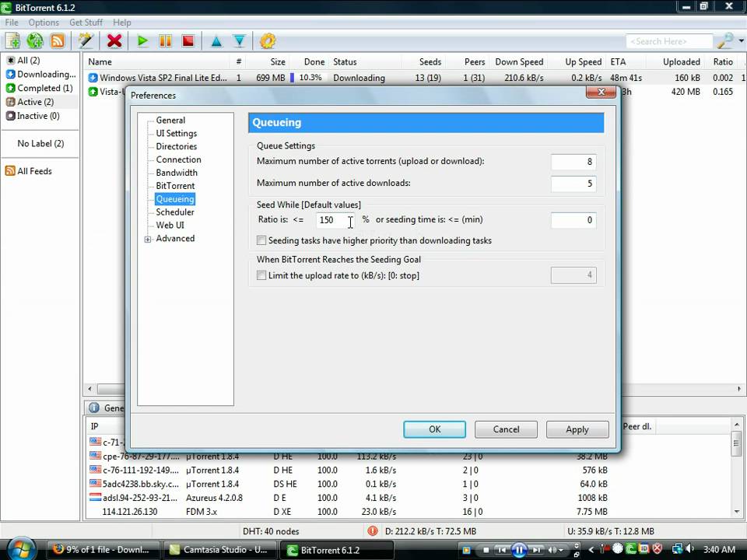Image resolution: width=747 pixels, height=560 pixels.
Task: Click the Windows Vista torrent progress bar
Action: point(308,78)
